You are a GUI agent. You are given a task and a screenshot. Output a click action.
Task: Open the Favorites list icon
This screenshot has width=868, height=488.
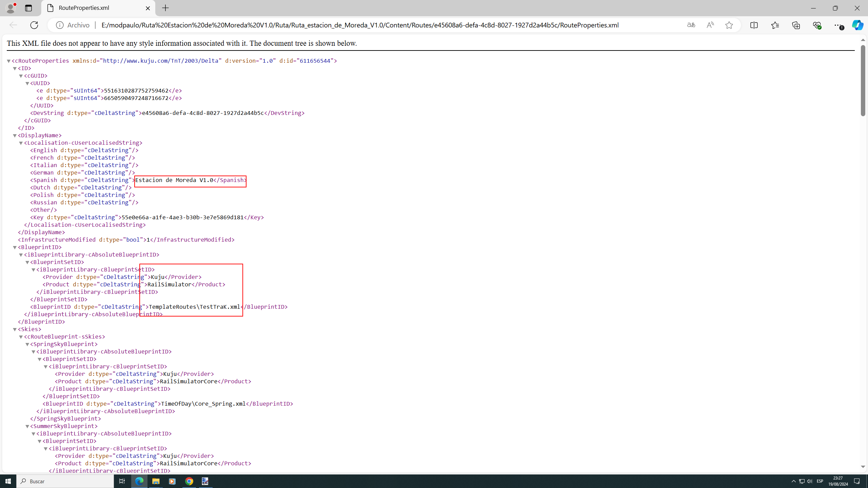tap(775, 25)
